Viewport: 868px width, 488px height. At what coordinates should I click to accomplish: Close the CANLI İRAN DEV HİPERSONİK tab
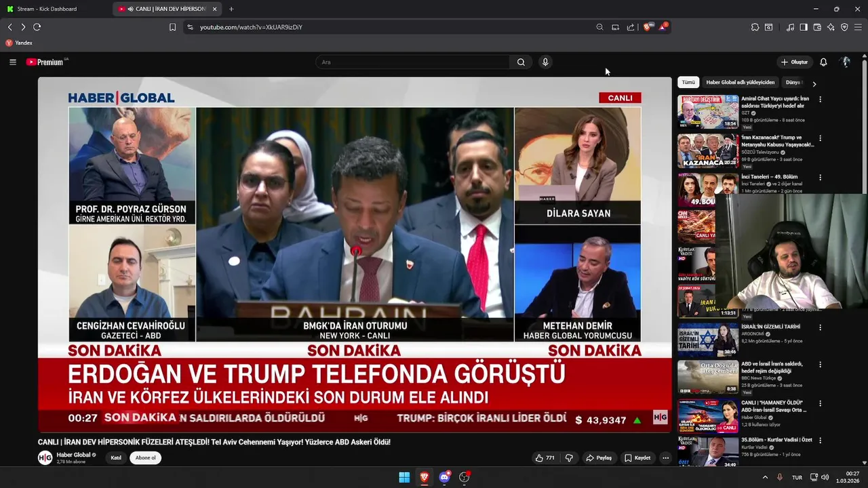pos(215,9)
